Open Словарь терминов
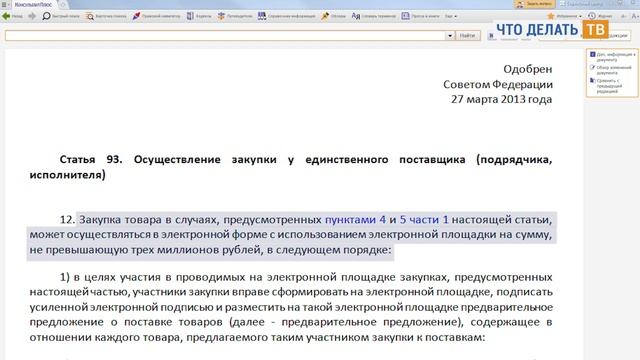Image resolution: width=640 pixels, height=360 pixels. 373,16
